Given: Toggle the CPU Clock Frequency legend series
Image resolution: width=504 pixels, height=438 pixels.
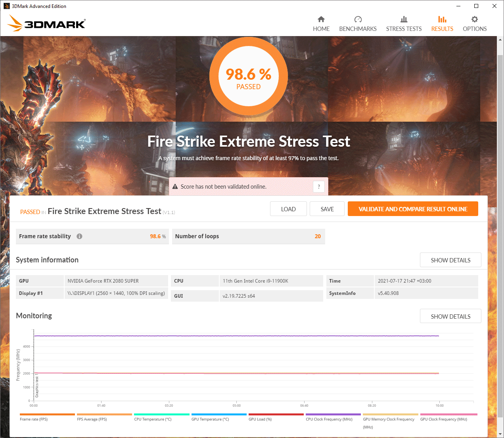Looking at the screenshot, I should [333, 417].
